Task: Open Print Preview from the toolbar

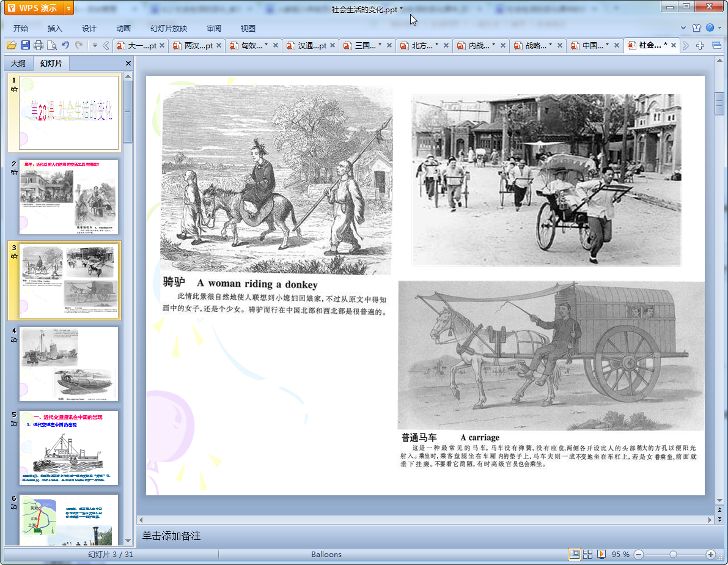Action: (52, 45)
